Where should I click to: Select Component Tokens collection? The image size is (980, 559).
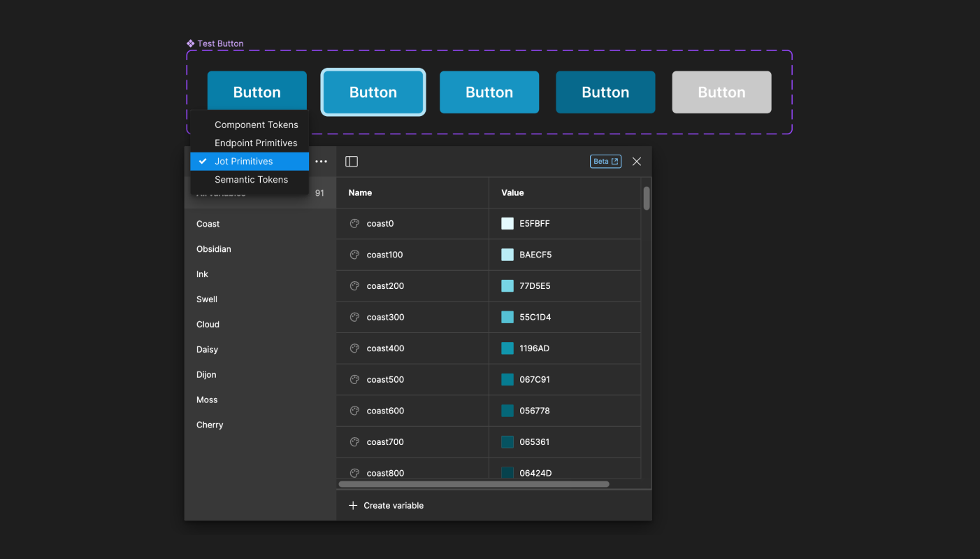250,125
